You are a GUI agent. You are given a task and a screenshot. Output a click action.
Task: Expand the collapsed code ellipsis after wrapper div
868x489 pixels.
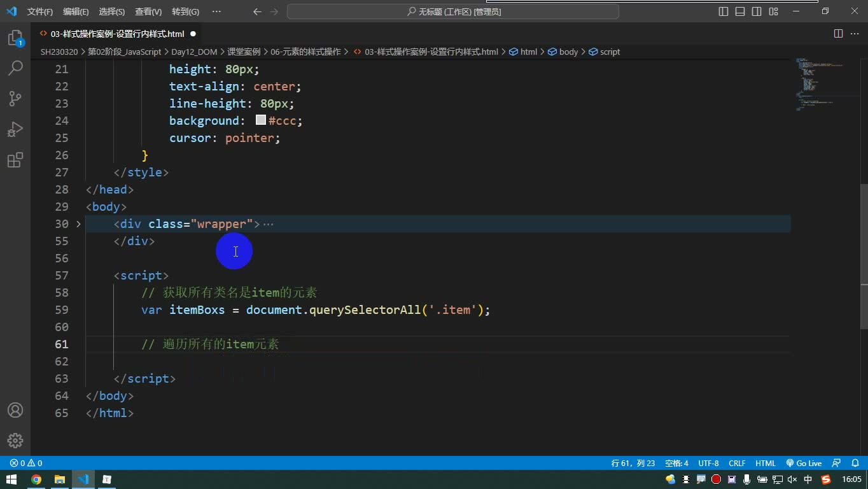269,224
